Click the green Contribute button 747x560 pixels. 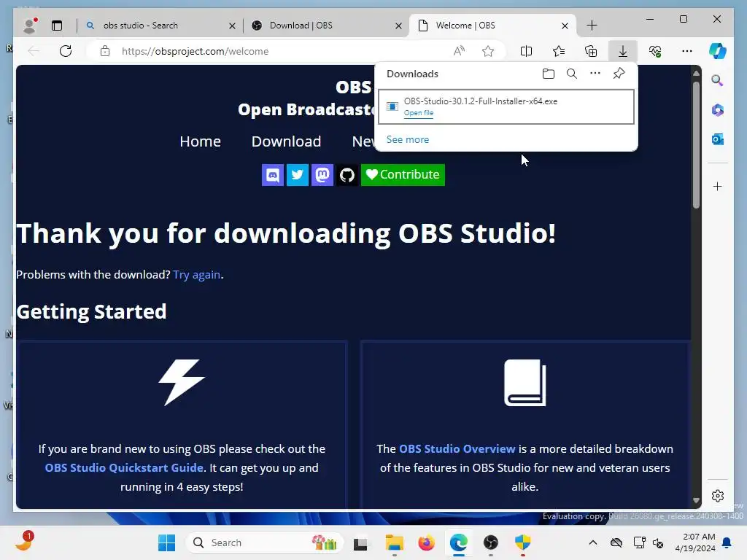click(403, 175)
